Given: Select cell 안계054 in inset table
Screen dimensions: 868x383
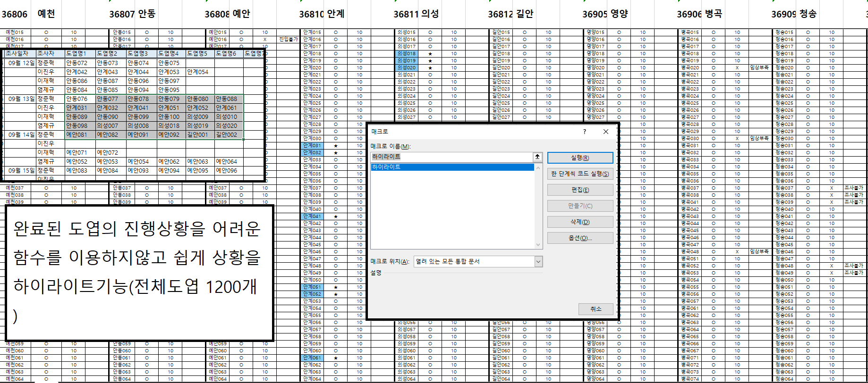Looking at the screenshot, I should point(200,72).
